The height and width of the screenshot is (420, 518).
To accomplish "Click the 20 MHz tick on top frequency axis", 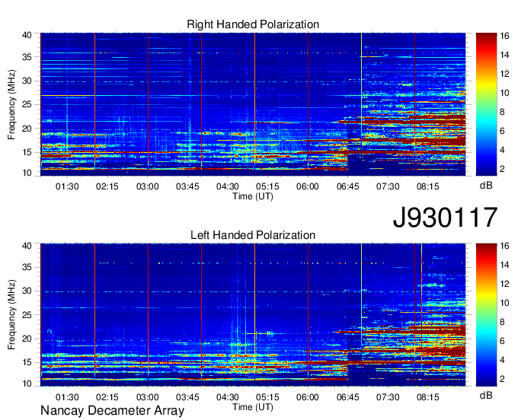I will (27, 129).
